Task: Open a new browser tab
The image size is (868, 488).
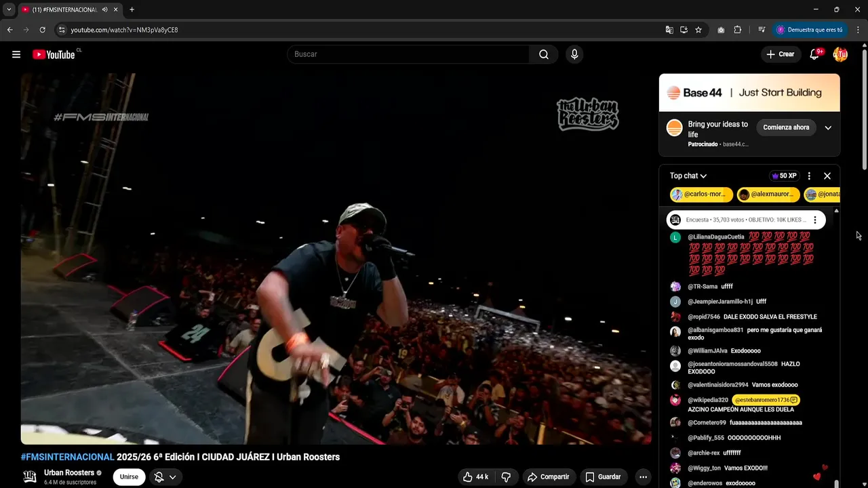Action: [x=132, y=9]
